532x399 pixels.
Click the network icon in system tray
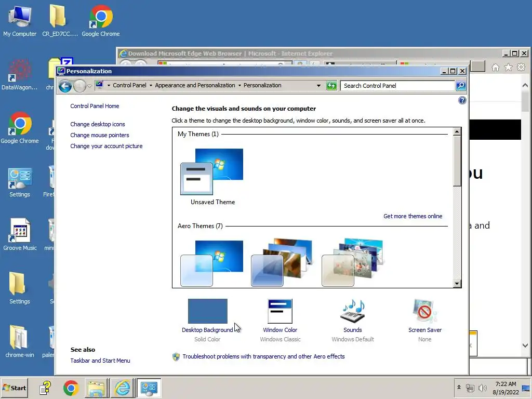[x=470, y=388]
